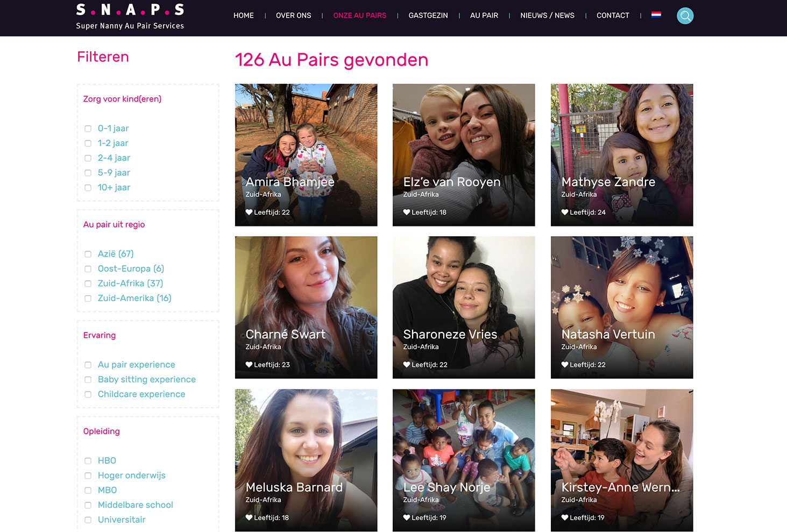Click heart icon on Mathyse Zandre card
This screenshot has width=787, height=532.
click(x=565, y=212)
